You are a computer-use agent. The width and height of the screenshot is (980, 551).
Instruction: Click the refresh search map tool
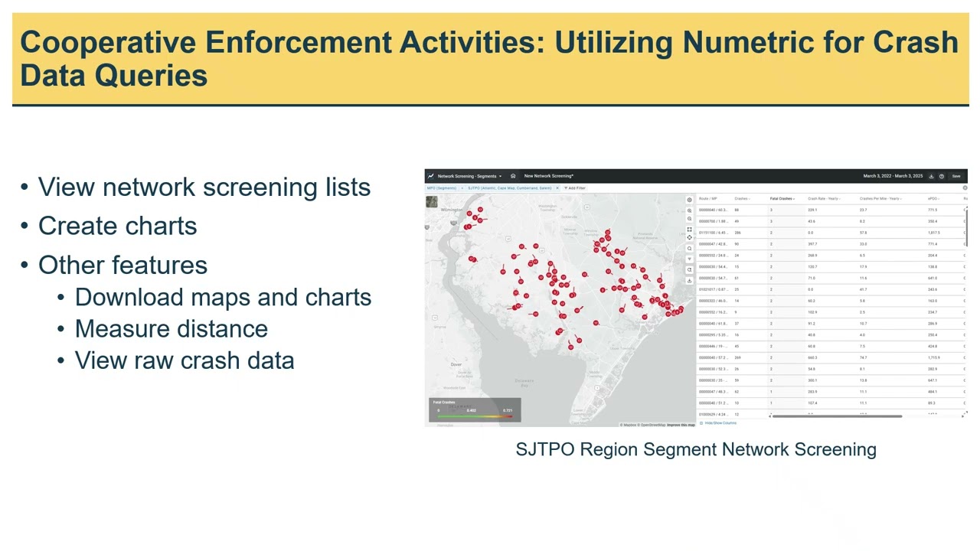tap(689, 269)
